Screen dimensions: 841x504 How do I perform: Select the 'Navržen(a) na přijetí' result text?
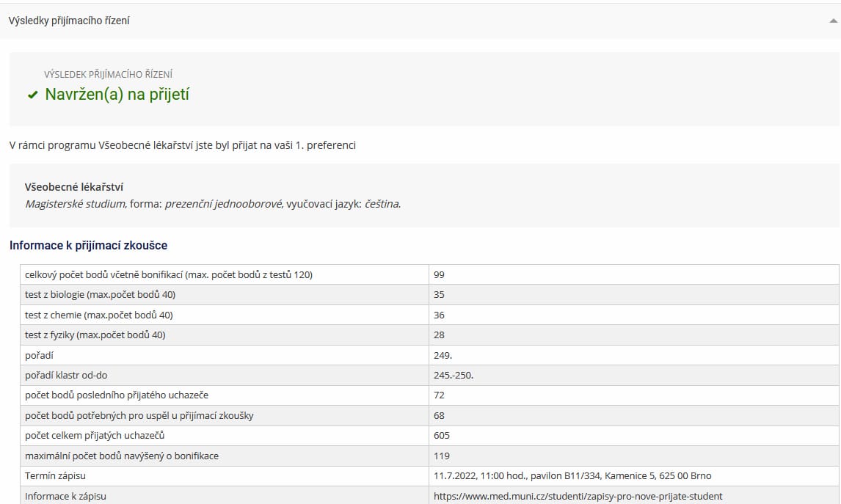[117, 95]
